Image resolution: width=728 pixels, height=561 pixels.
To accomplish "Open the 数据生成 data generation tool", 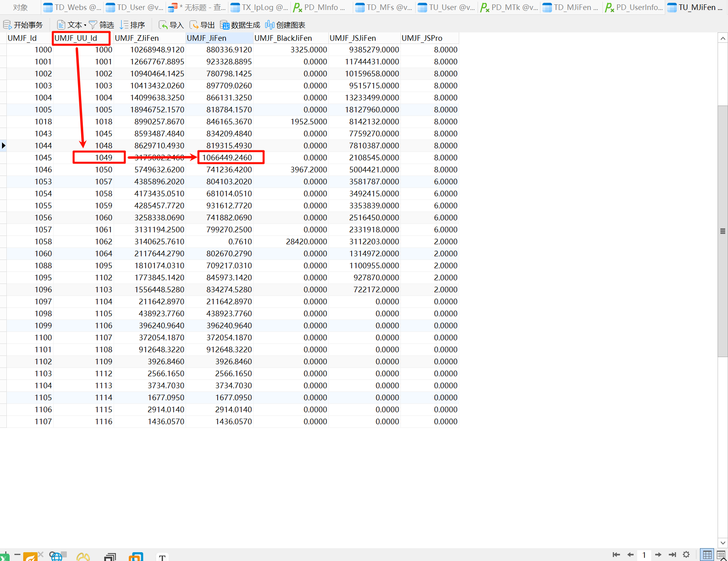I will (x=240, y=25).
